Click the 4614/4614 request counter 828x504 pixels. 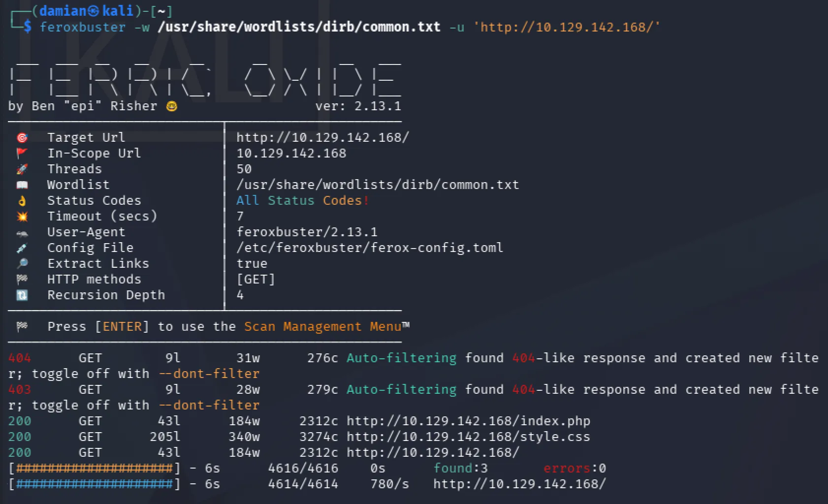point(303,484)
